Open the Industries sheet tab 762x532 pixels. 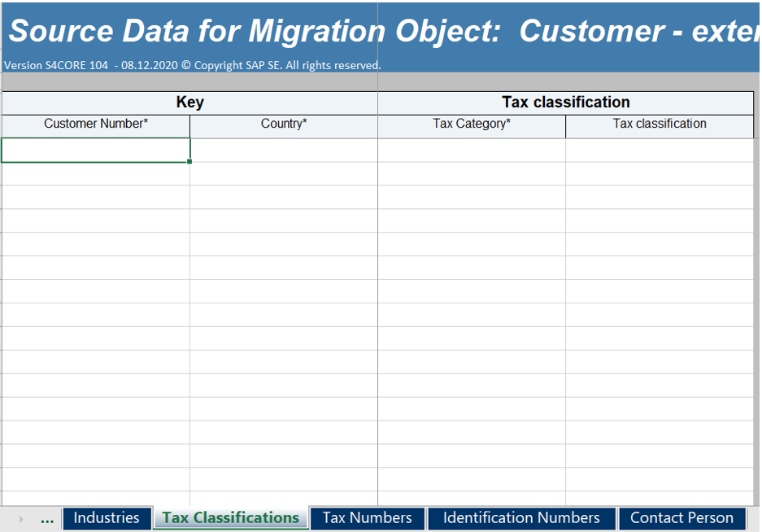(107, 518)
